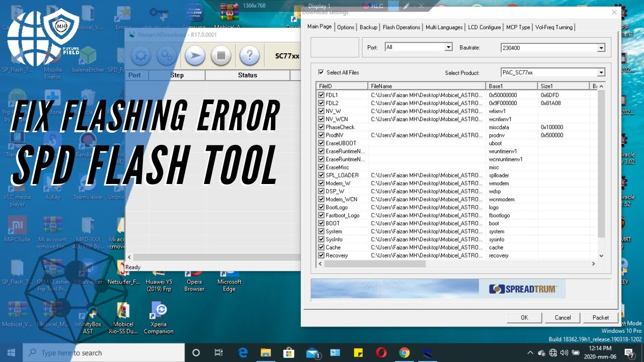Click file list scroll-up arrow
Image resolution: width=644 pixels, height=362 pixels.
[601, 86]
